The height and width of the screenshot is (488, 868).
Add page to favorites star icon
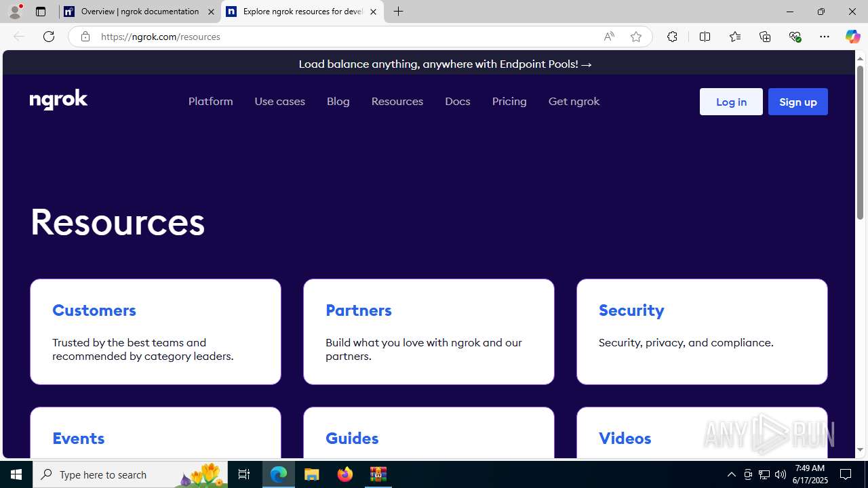click(636, 37)
